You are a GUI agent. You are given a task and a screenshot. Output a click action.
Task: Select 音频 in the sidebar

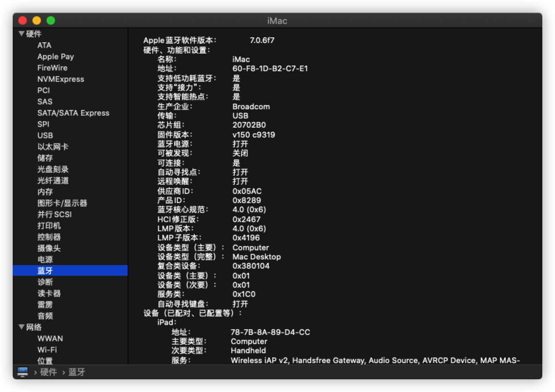click(45, 316)
